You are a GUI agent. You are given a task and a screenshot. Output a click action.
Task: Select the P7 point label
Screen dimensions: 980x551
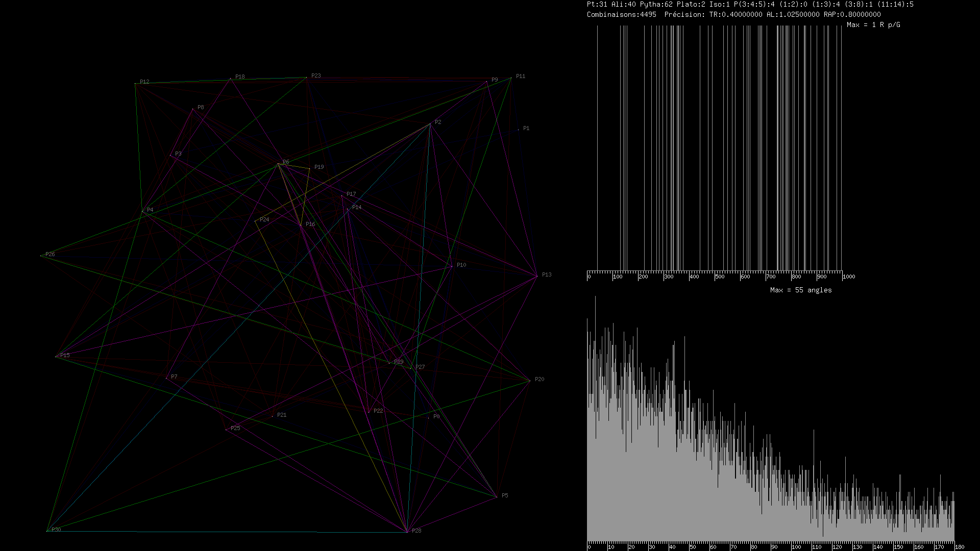[x=174, y=377]
